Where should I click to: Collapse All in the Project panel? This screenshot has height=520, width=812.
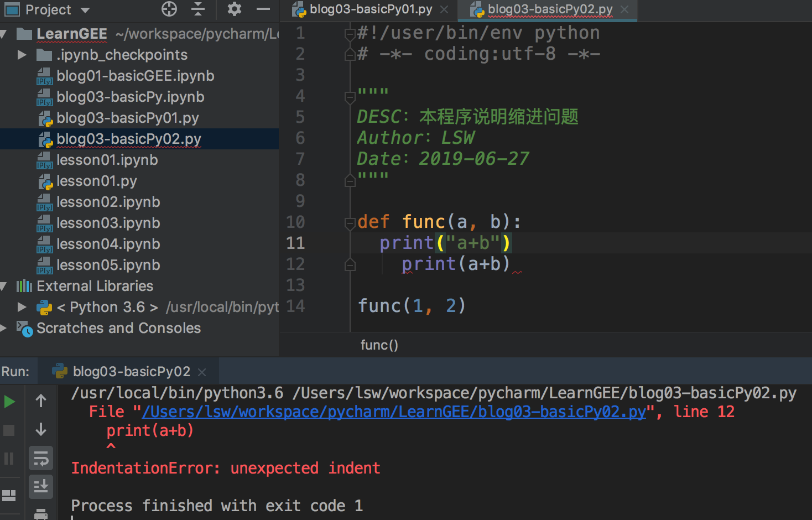[197, 9]
